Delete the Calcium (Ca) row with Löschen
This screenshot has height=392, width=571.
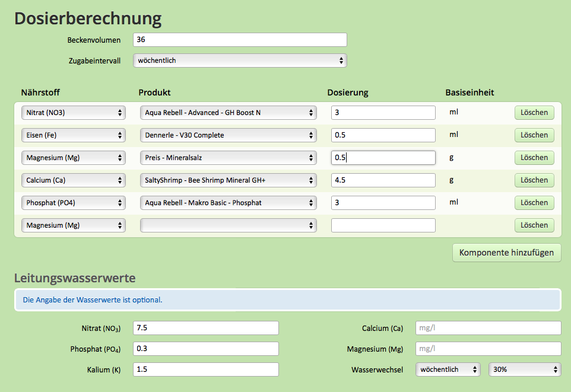[x=534, y=180]
